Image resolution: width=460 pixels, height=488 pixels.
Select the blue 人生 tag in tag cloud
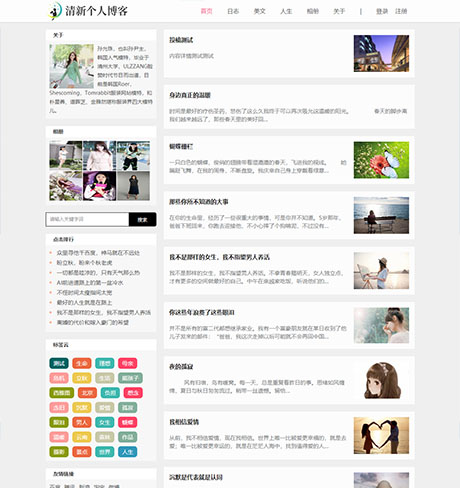pos(127,452)
